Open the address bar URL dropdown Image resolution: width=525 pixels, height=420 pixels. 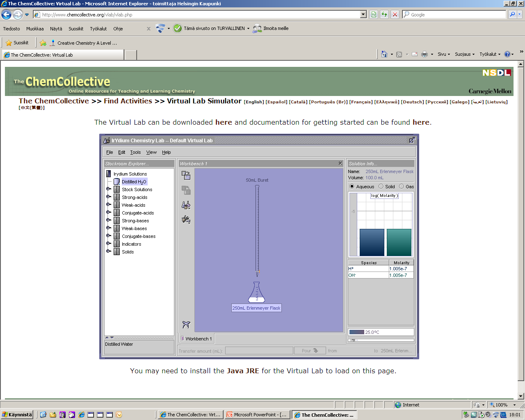tap(363, 14)
